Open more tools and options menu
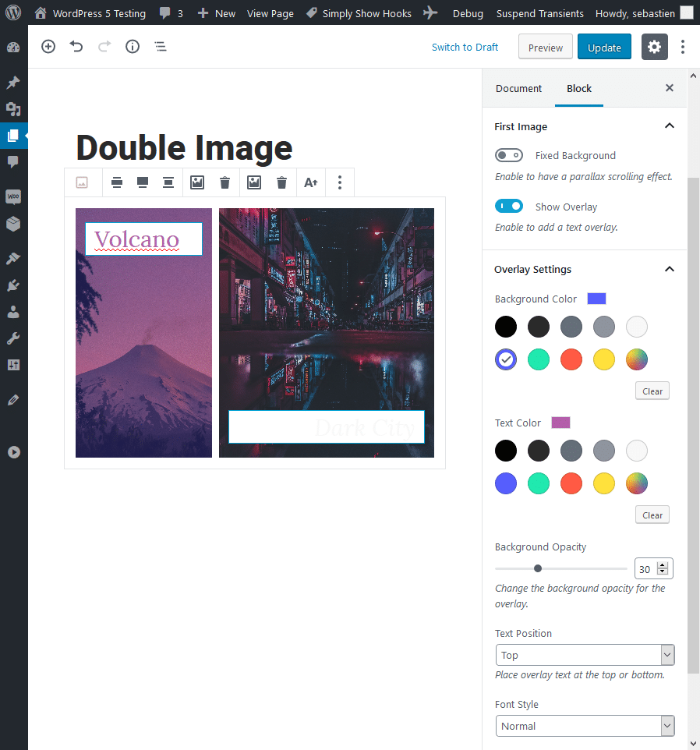Image resolution: width=700 pixels, height=750 pixels. [683, 47]
